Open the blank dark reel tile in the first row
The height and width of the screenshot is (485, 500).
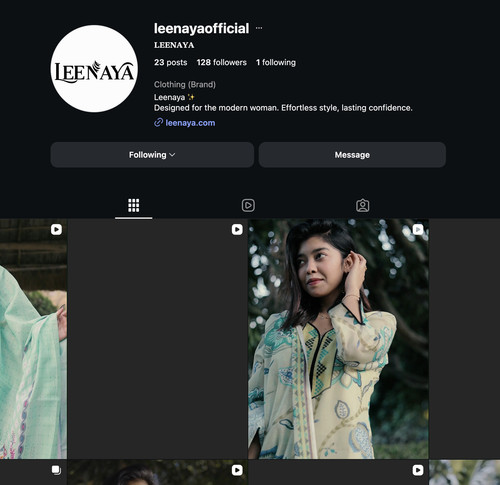(157, 339)
